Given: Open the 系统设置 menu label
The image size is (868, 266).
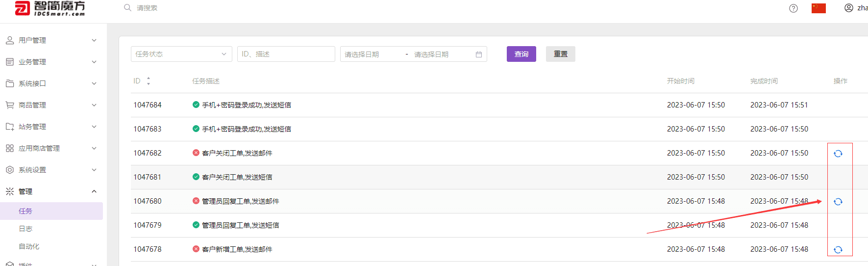Looking at the screenshot, I should pyautogui.click(x=32, y=170).
